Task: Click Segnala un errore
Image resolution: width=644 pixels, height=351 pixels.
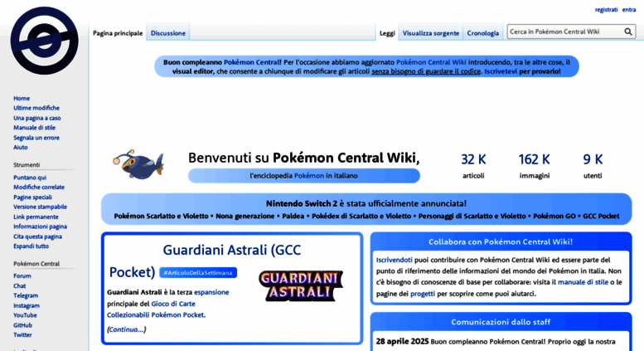Action: tap(36, 138)
